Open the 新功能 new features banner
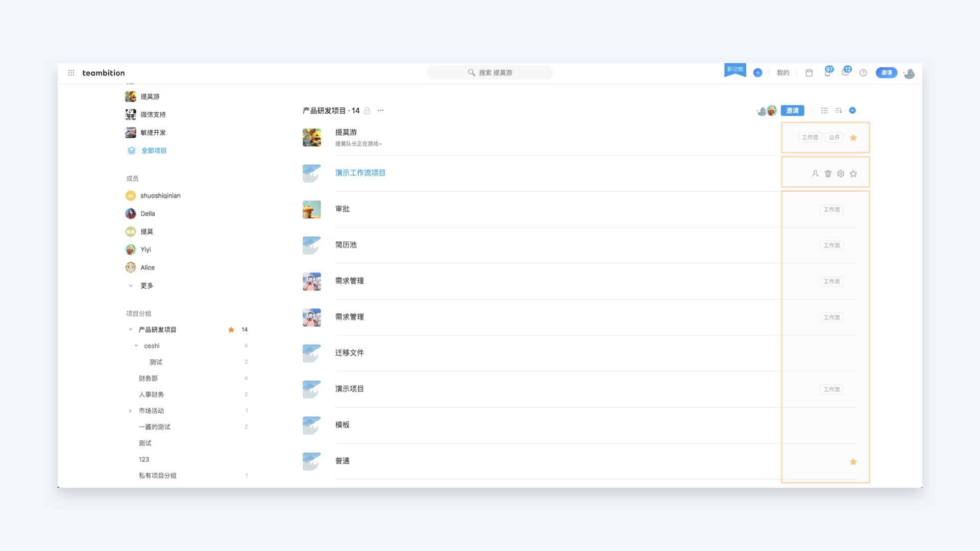Screen dimensions: 980x551 (x=735, y=70)
